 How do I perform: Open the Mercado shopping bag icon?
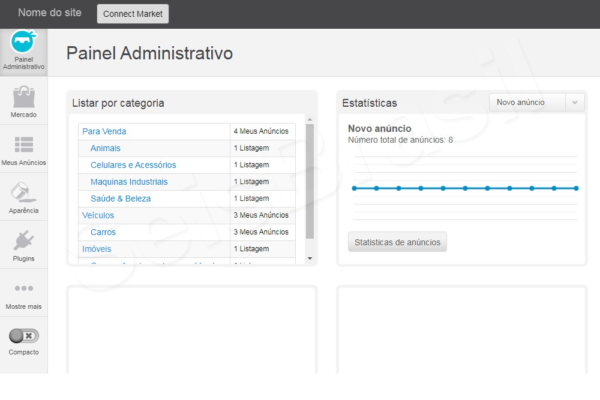point(23,97)
